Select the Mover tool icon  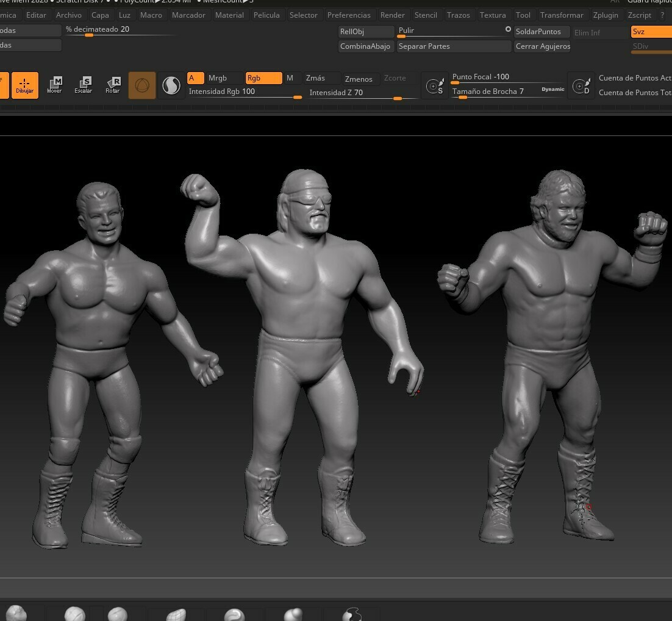click(54, 85)
